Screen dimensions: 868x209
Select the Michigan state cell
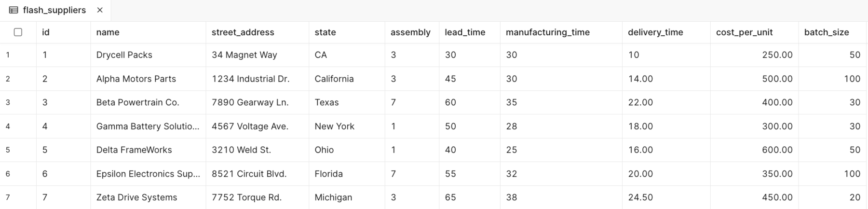click(333, 197)
